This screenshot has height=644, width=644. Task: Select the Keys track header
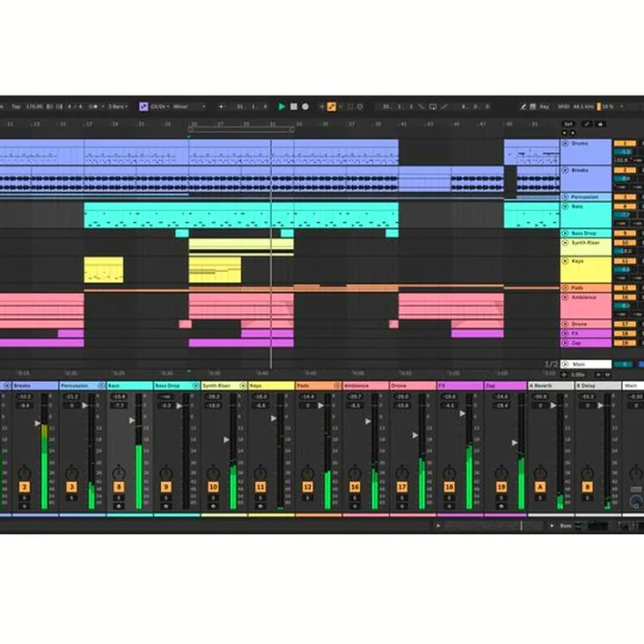(x=586, y=269)
